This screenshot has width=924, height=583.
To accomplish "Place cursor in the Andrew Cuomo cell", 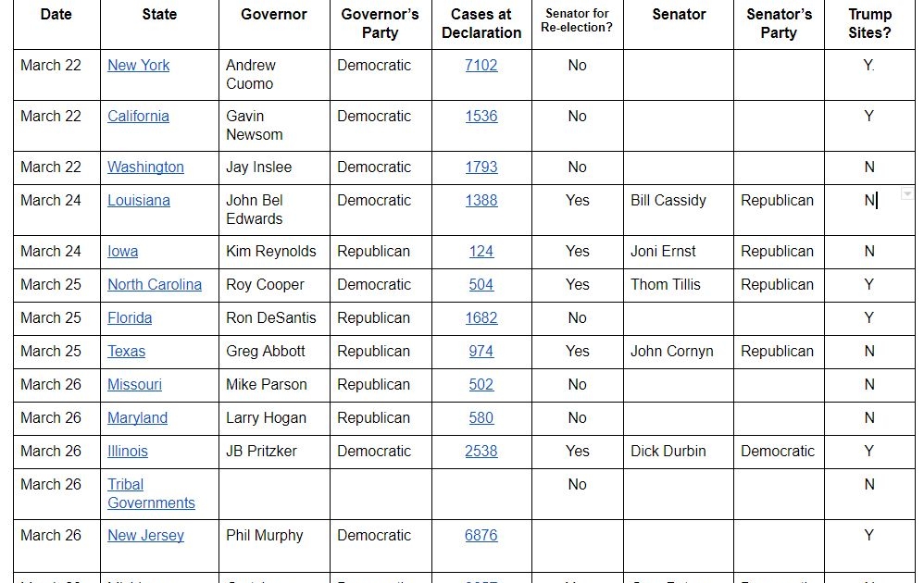I will 274,75.
